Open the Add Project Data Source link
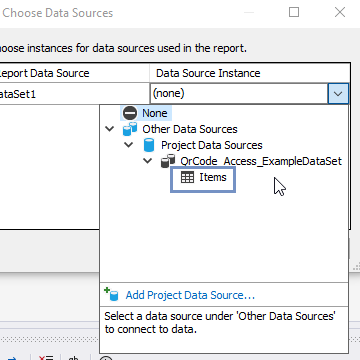Viewport: 360px width, 360px height. click(x=190, y=295)
